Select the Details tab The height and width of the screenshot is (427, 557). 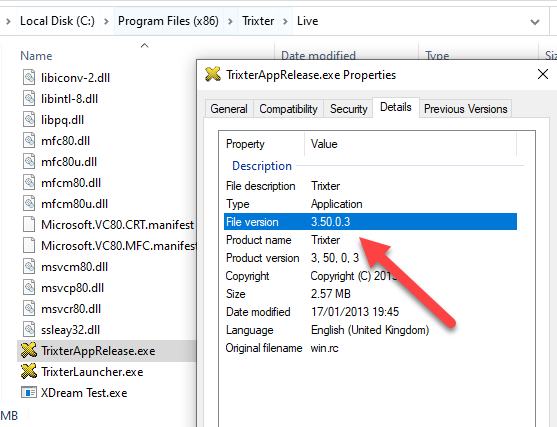tap(396, 107)
